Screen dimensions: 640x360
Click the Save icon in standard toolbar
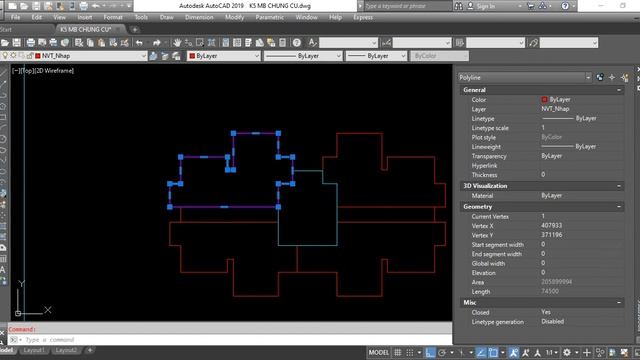16,43
